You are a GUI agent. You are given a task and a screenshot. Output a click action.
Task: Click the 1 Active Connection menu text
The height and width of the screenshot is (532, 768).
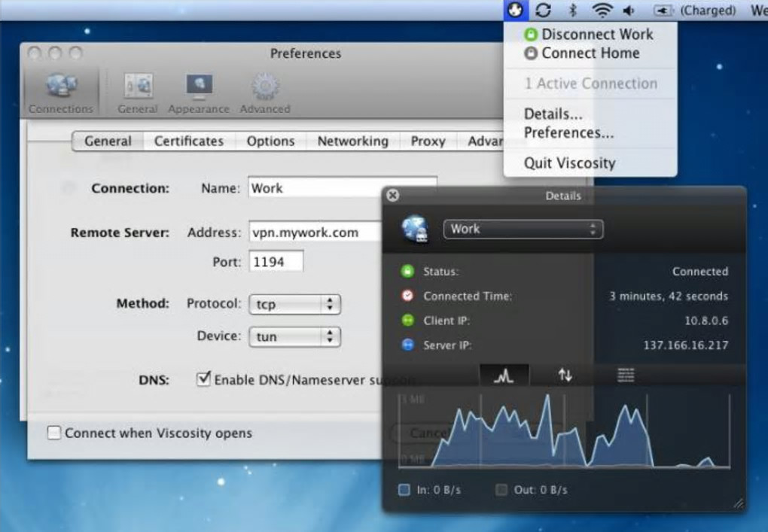[591, 84]
